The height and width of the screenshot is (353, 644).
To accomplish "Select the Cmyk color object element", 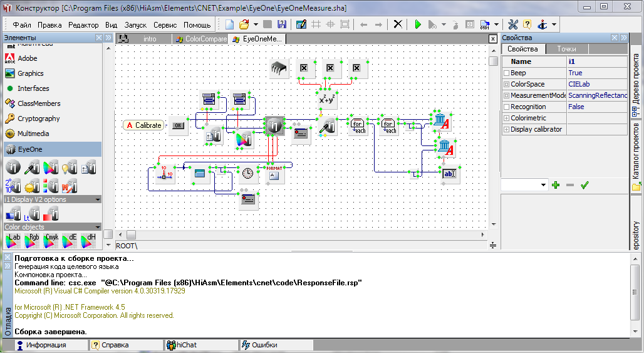I will 50,240.
